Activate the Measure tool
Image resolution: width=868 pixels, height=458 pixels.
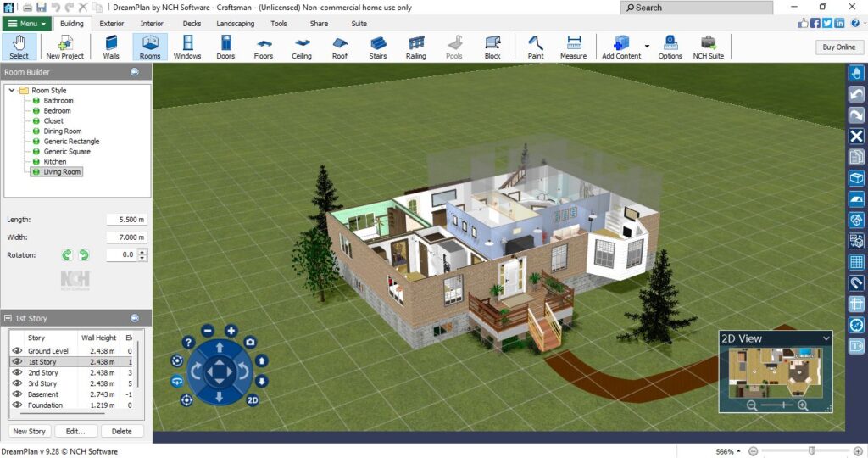(574, 47)
